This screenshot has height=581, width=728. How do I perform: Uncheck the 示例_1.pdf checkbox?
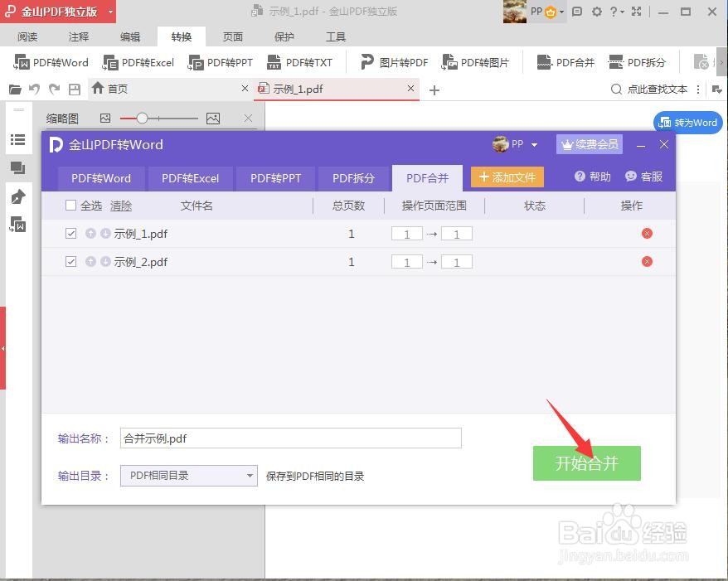[71, 234]
